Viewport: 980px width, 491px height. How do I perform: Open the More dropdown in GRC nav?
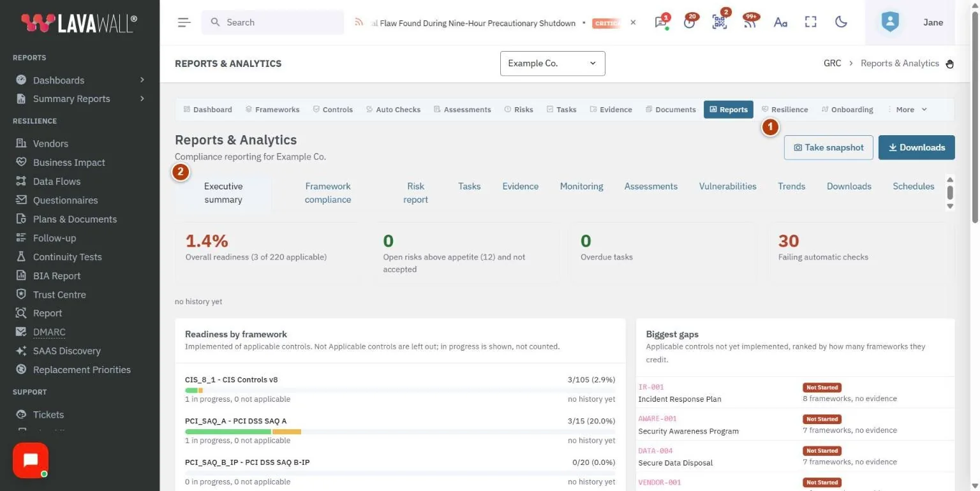(x=907, y=110)
